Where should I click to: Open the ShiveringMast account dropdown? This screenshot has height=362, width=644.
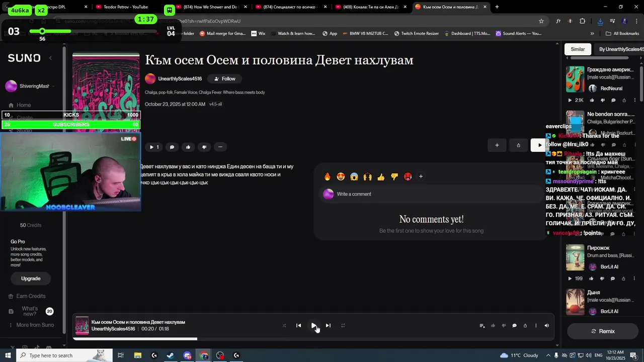pyautogui.click(x=30, y=86)
